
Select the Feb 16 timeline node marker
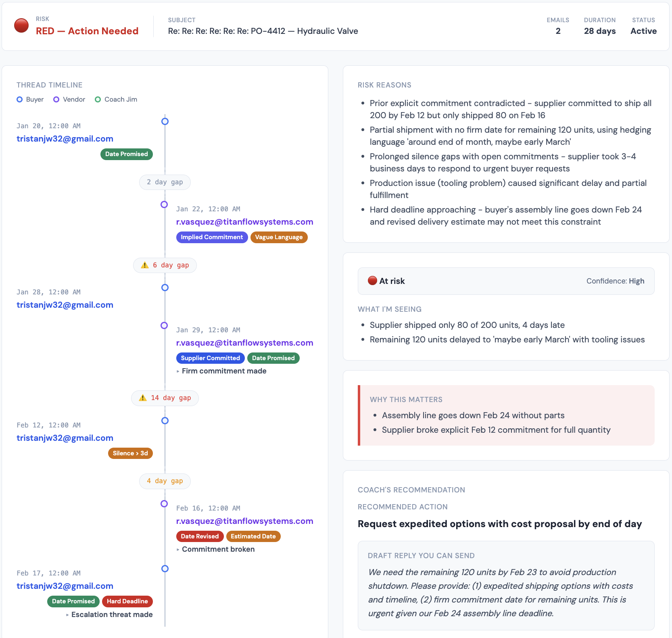point(164,504)
